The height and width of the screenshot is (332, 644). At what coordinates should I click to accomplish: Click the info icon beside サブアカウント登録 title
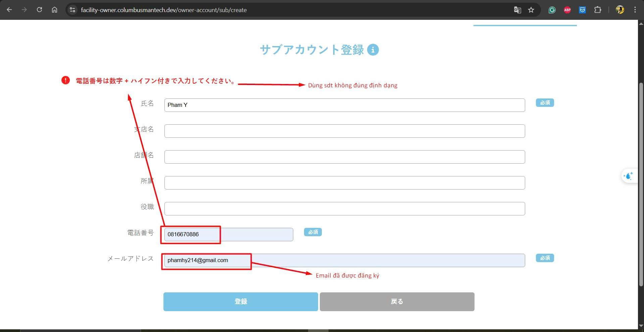pos(373,50)
